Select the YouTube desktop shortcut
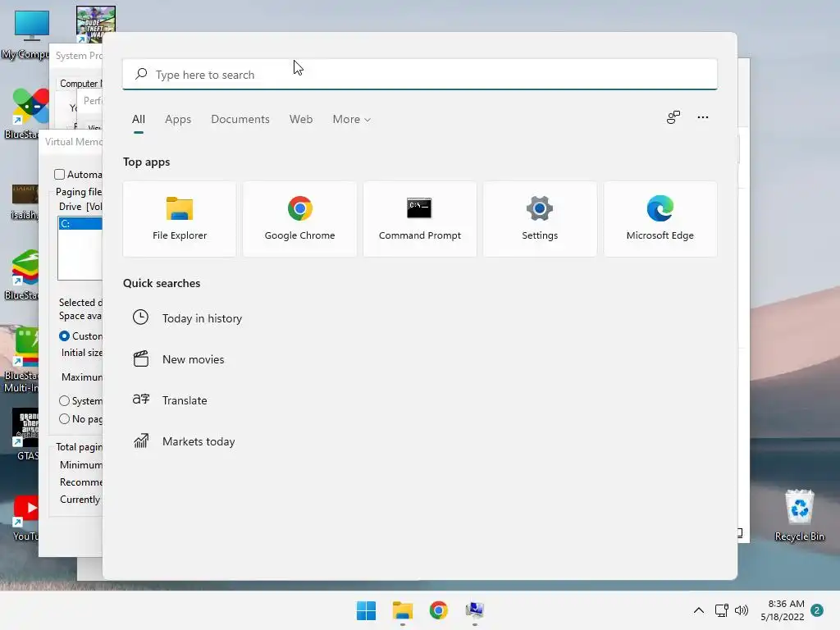Viewport: 840px width, 630px height. click(x=25, y=518)
